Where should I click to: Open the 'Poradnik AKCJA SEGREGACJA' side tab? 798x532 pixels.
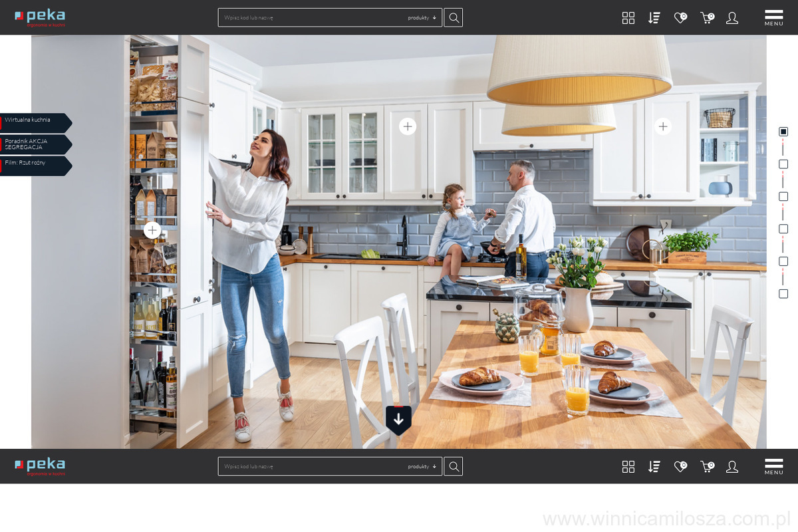point(35,144)
